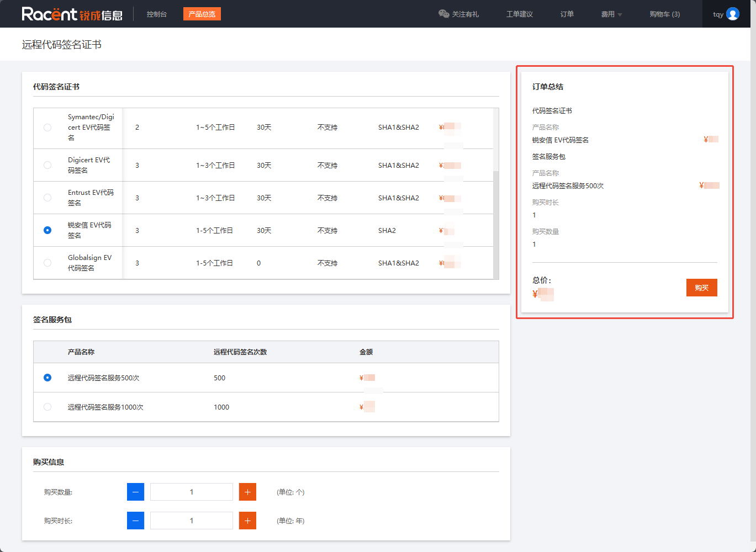Viewport: 756px width, 552px height.
Task: Click the Racent logo in header
Action: pyautogui.click(x=72, y=14)
